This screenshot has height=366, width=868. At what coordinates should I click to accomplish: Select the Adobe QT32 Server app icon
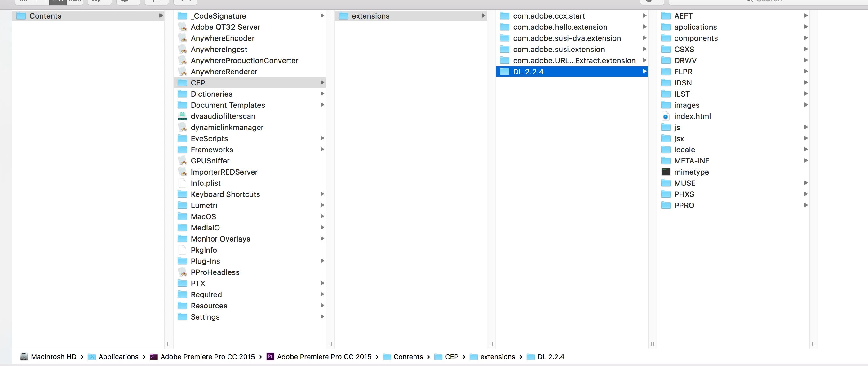point(182,27)
